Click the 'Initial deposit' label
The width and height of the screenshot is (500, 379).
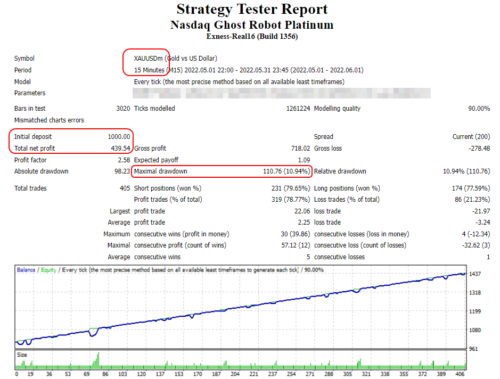point(33,137)
